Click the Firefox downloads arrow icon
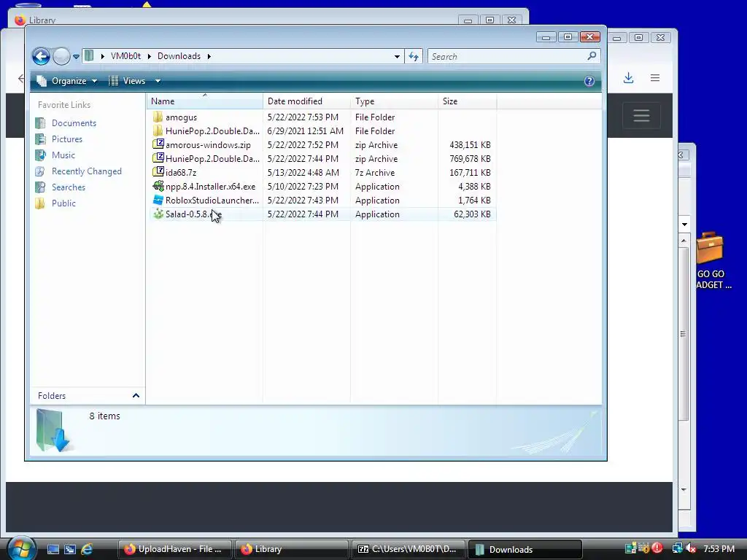The image size is (747, 560). (628, 77)
